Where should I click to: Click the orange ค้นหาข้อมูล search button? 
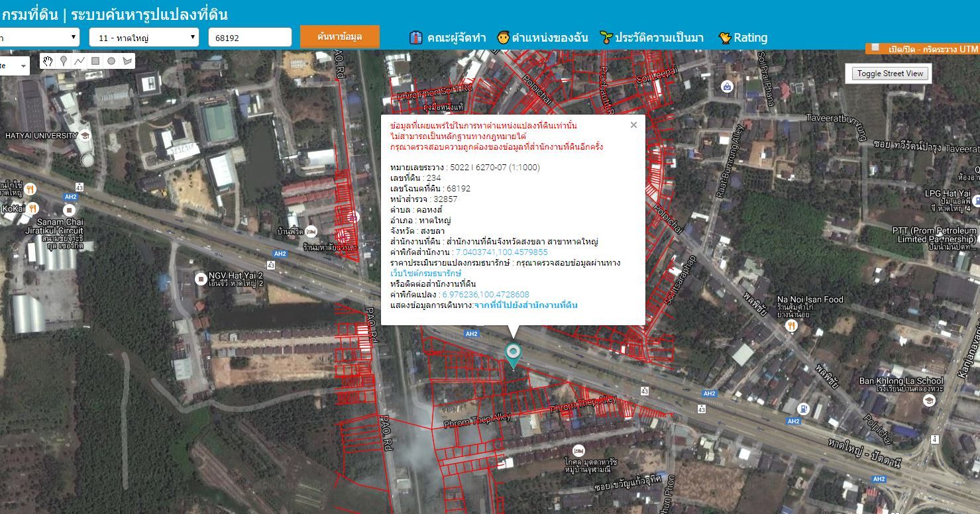(x=339, y=36)
